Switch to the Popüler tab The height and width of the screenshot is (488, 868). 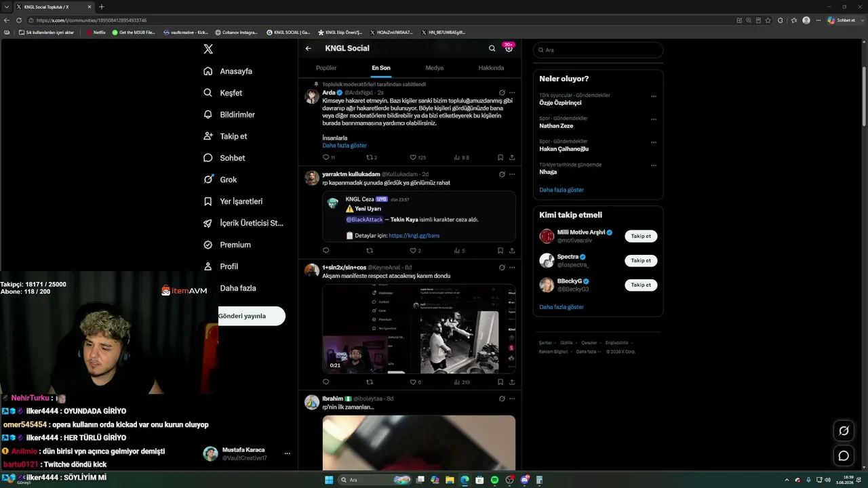pos(326,68)
